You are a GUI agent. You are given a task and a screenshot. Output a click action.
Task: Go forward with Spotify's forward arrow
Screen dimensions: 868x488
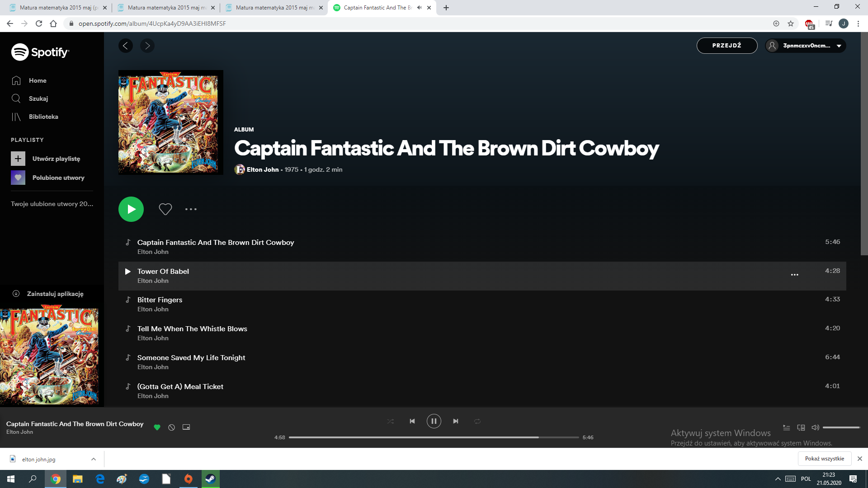147,46
